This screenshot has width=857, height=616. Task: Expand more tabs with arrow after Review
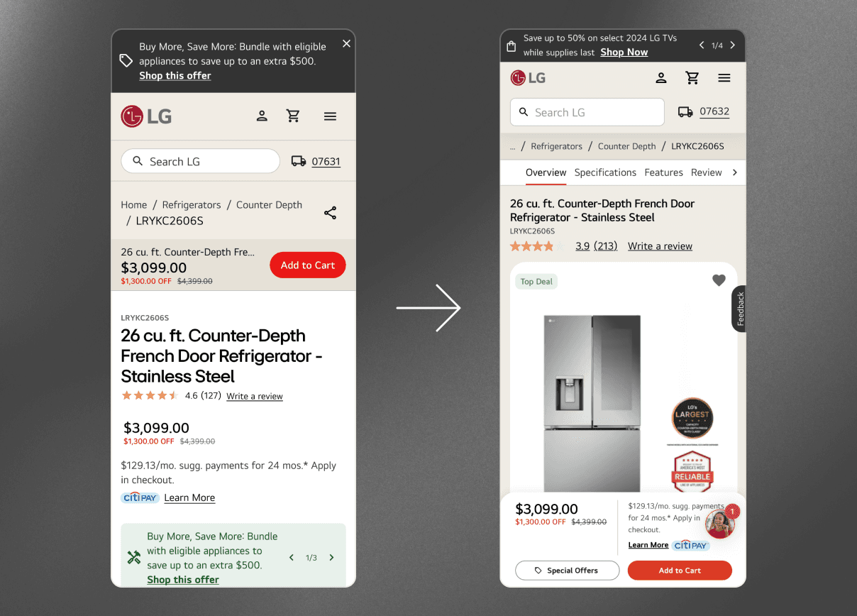735,172
